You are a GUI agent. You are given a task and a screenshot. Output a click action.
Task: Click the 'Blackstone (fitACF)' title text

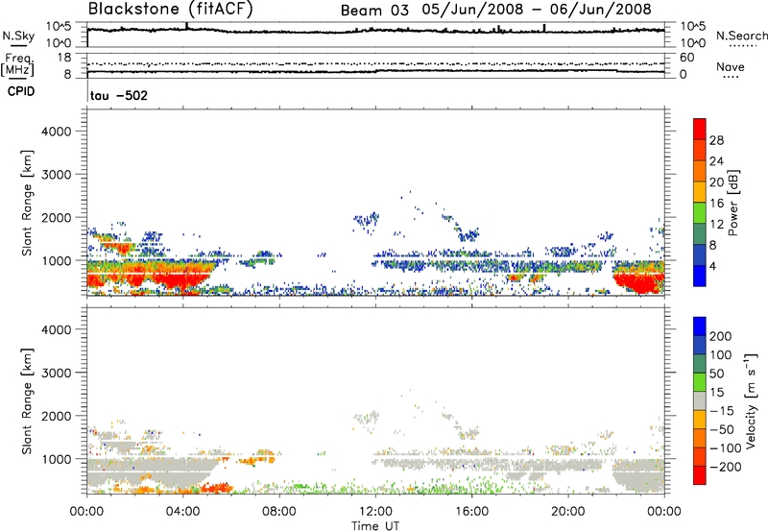click(x=171, y=10)
